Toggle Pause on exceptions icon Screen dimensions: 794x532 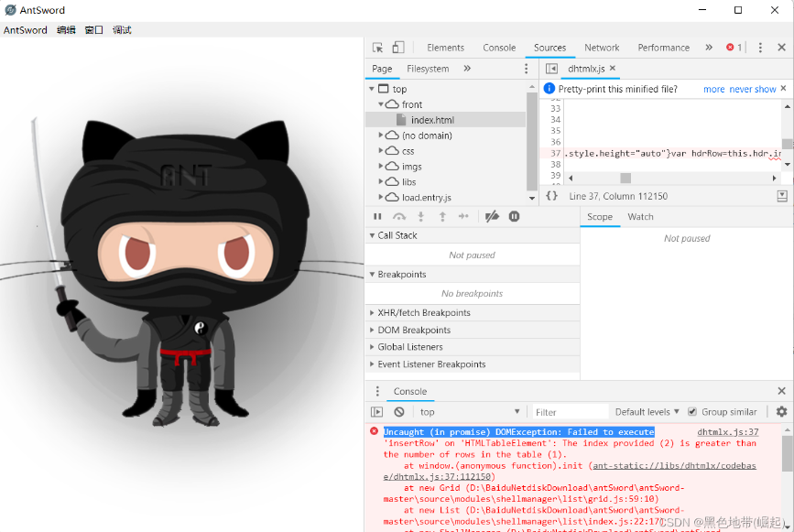coord(514,217)
